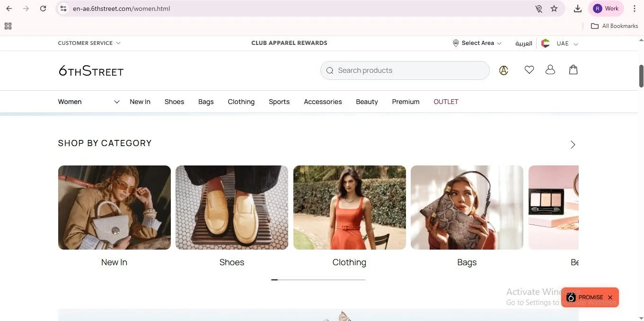Open Club Apparel circular icon
644x321 pixels.
pos(503,70)
